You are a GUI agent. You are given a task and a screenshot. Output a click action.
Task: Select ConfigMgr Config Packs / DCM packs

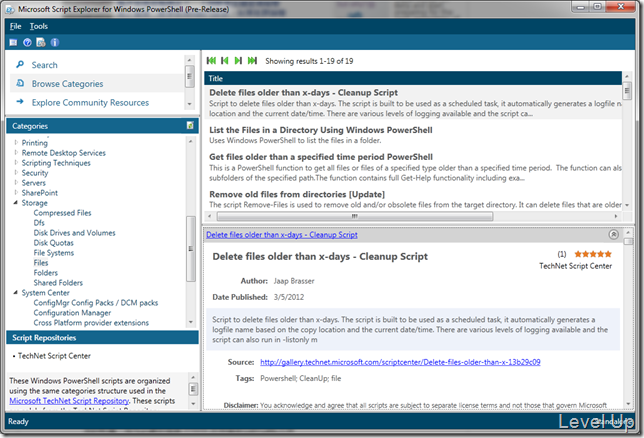96,303
